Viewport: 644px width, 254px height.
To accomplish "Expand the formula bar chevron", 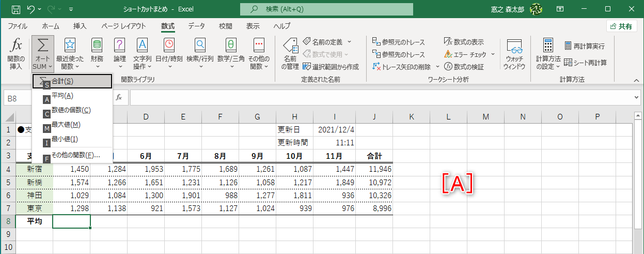I will point(636,97).
